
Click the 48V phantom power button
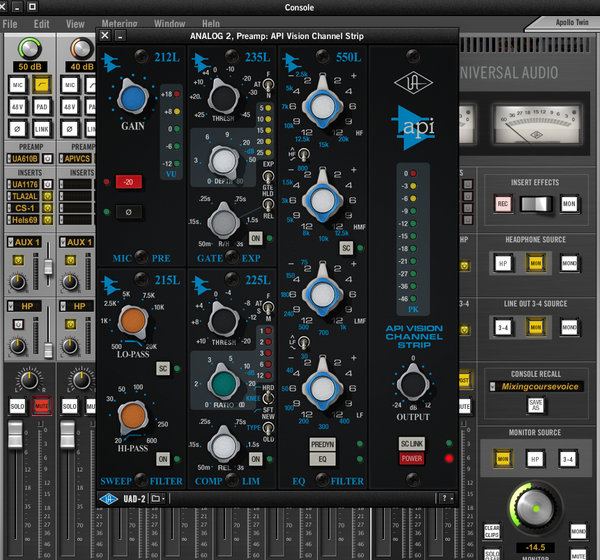click(x=18, y=104)
